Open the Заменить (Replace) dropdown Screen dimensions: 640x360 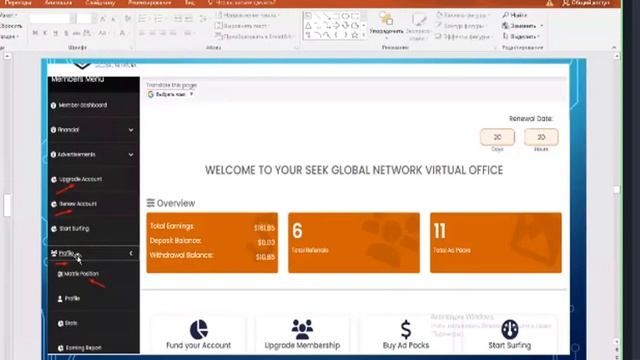click(x=523, y=26)
